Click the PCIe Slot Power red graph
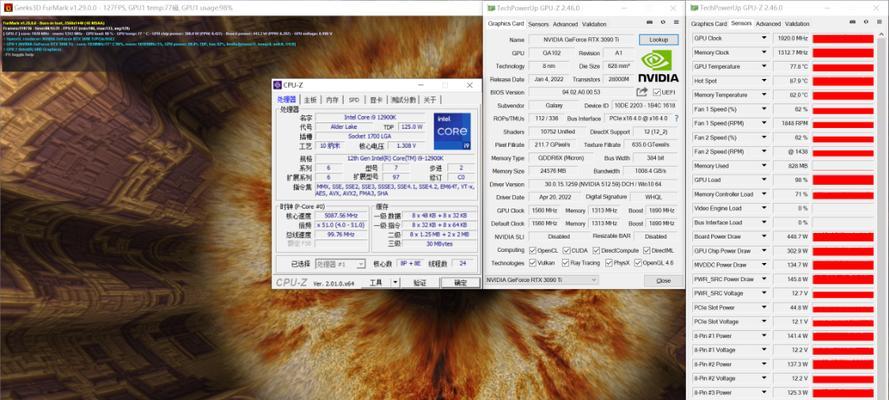This screenshot has height=400, width=889. point(843,308)
